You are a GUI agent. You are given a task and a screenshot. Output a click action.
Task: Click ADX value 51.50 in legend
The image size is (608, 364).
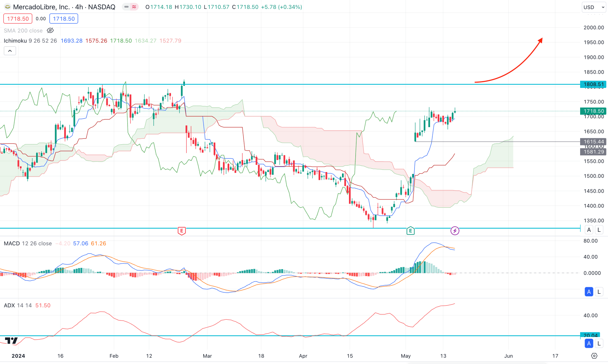click(43, 305)
